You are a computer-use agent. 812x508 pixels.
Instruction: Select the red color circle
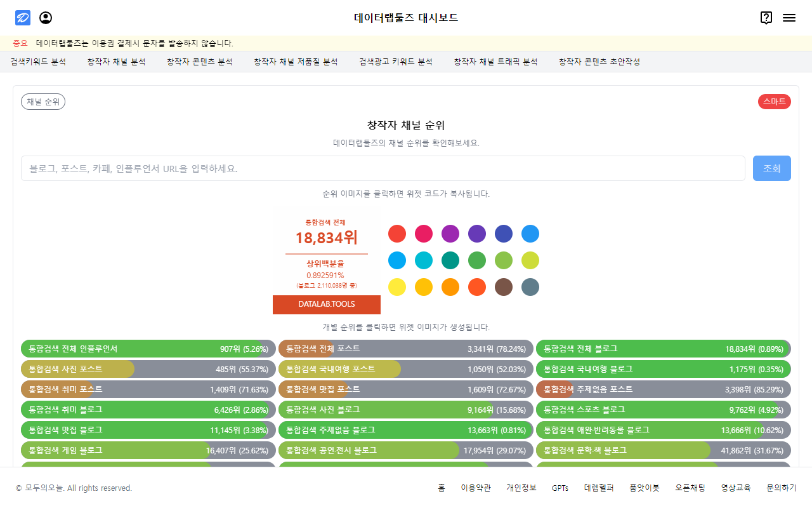[x=396, y=234]
